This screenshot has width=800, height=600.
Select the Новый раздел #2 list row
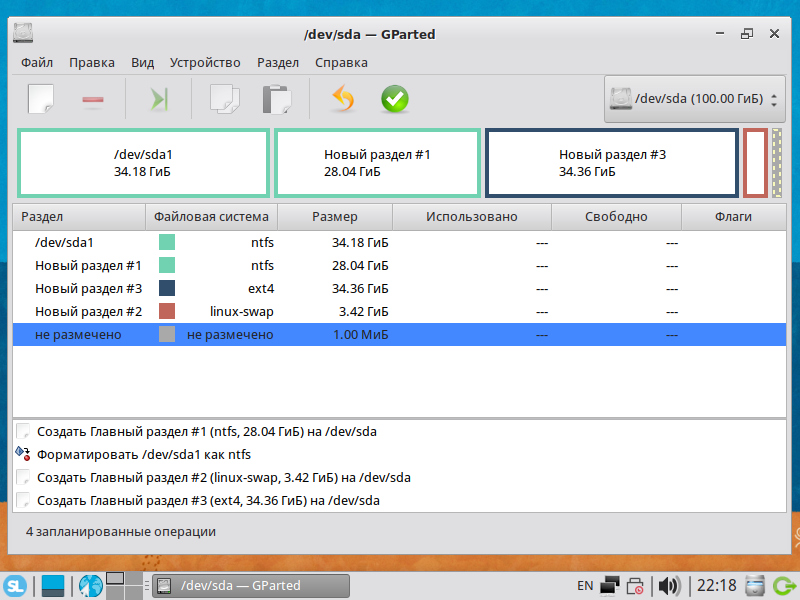click(399, 311)
